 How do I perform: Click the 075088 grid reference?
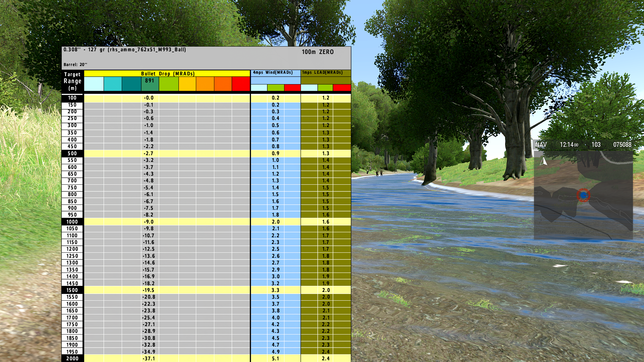pyautogui.click(x=622, y=145)
